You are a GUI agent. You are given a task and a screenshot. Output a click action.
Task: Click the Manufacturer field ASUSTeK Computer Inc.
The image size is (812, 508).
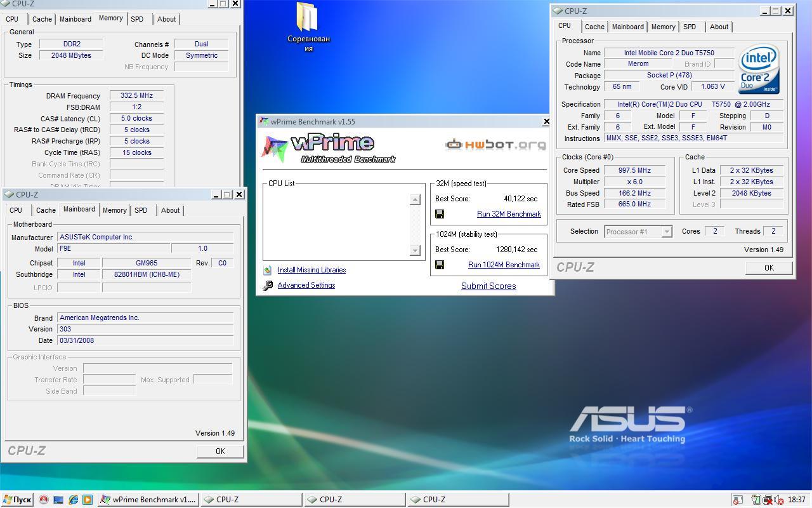tap(145, 237)
